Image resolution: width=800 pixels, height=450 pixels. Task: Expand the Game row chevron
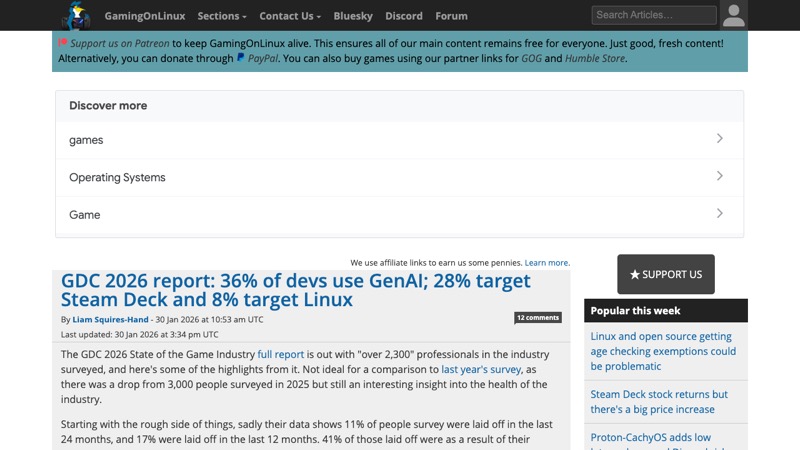pyautogui.click(x=719, y=213)
